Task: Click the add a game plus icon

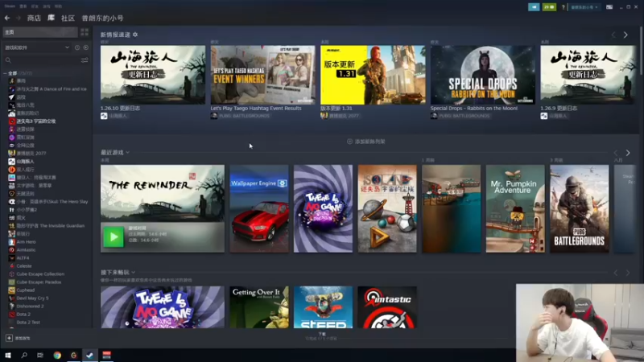Action: point(9,338)
